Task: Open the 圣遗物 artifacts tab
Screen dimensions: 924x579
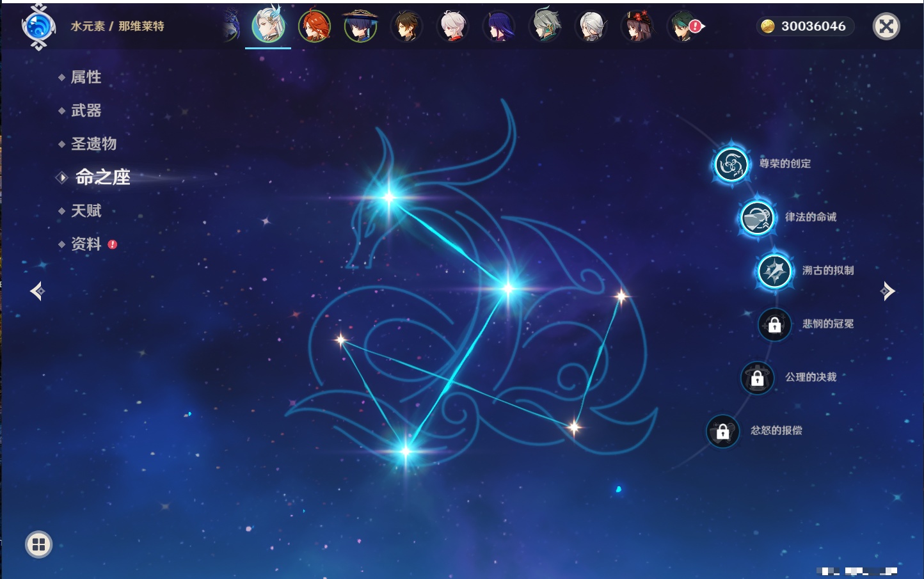Action: pyautogui.click(x=93, y=144)
